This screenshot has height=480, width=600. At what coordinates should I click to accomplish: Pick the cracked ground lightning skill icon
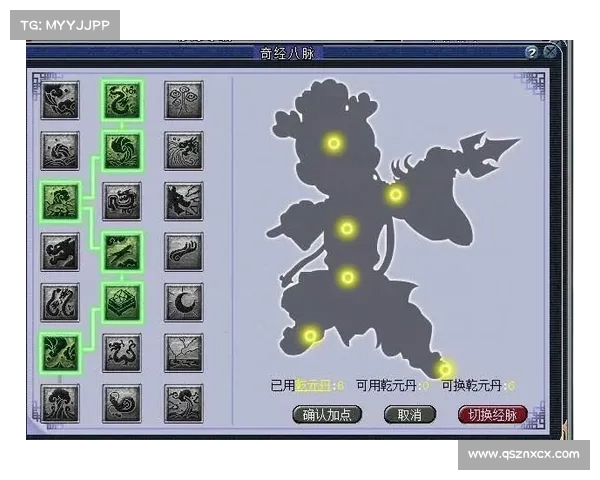pyautogui.click(x=183, y=352)
